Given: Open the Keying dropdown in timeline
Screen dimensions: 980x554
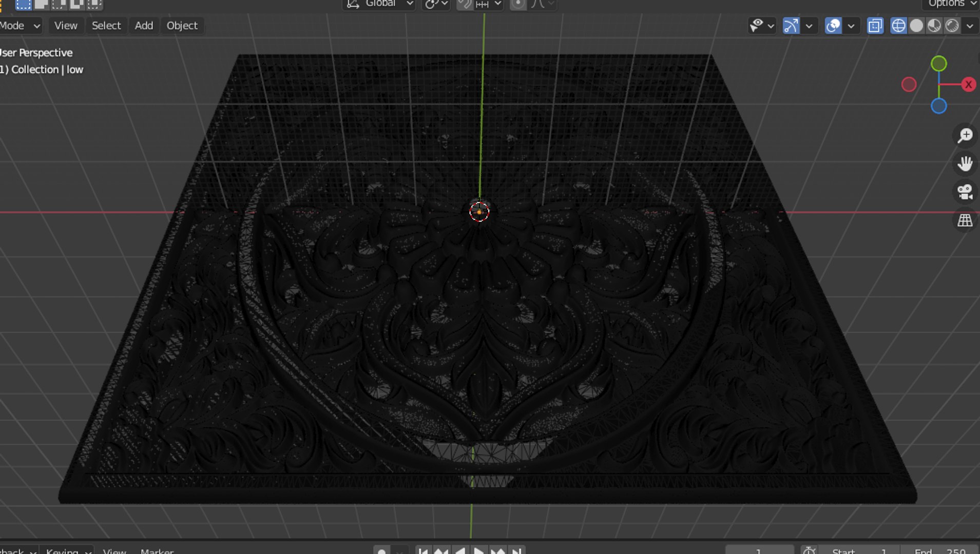Looking at the screenshot, I should click(67, 550).
